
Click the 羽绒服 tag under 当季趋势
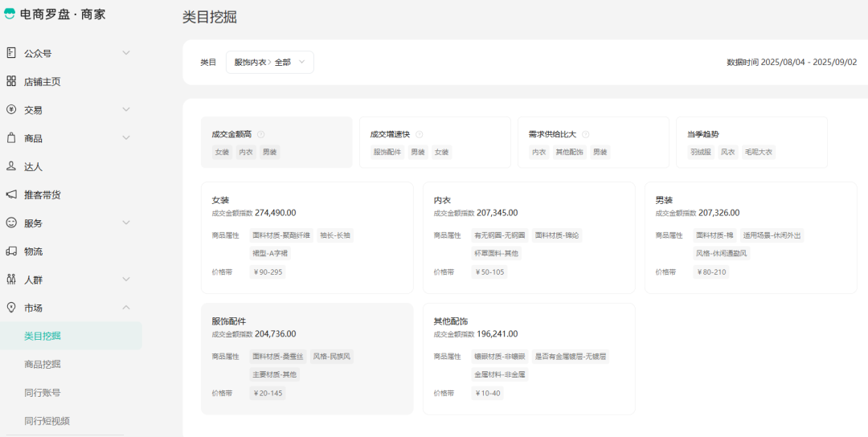click(700, 152)
